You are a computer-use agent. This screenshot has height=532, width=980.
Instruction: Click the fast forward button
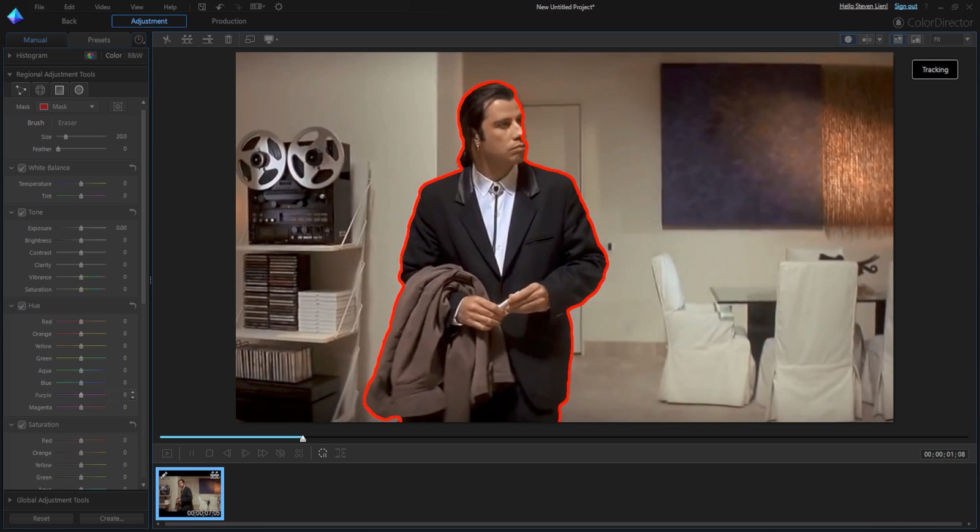point(263,454)
